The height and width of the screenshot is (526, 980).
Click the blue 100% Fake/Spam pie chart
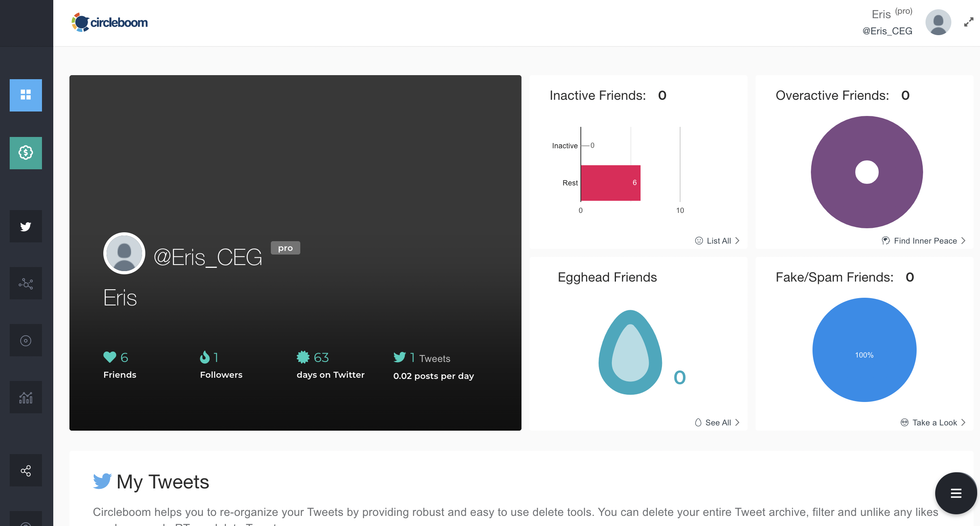point(864,350)
